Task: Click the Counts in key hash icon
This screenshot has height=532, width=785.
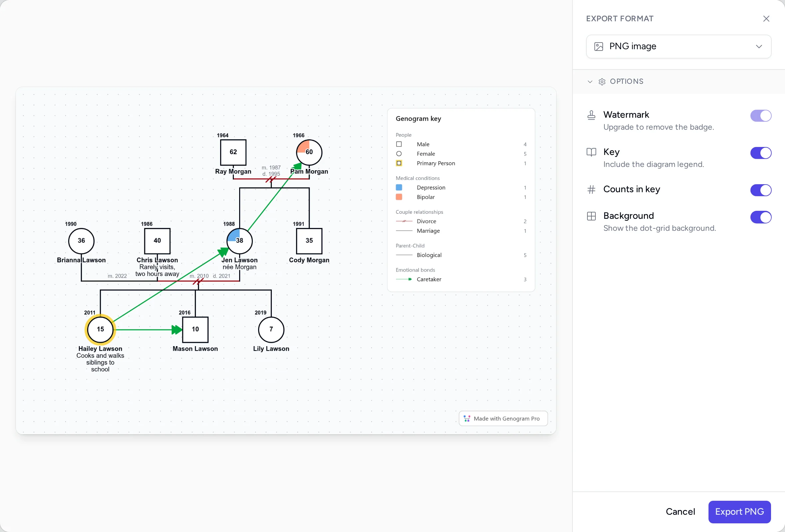Action: point(591,190)
